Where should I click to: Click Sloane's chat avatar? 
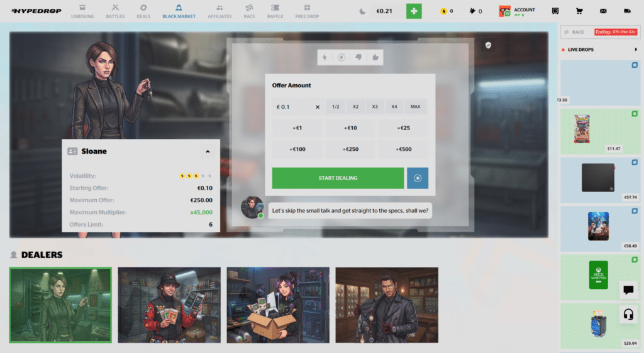click(252, 207)
